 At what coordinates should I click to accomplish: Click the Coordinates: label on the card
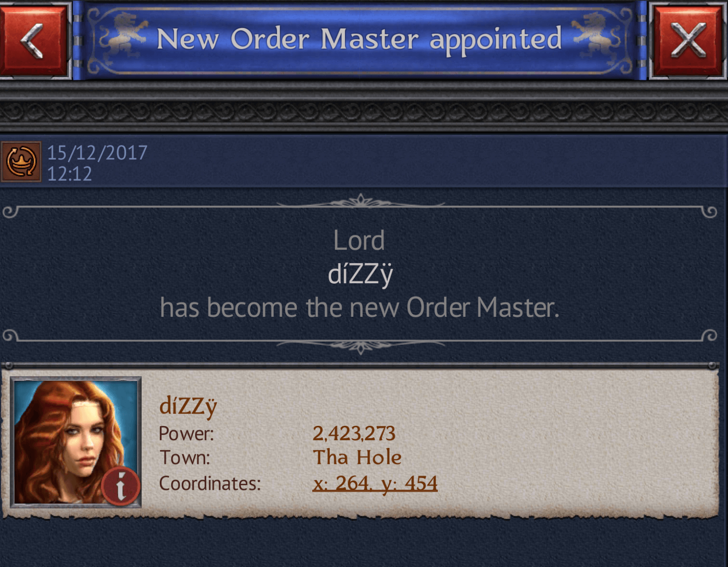210,483
